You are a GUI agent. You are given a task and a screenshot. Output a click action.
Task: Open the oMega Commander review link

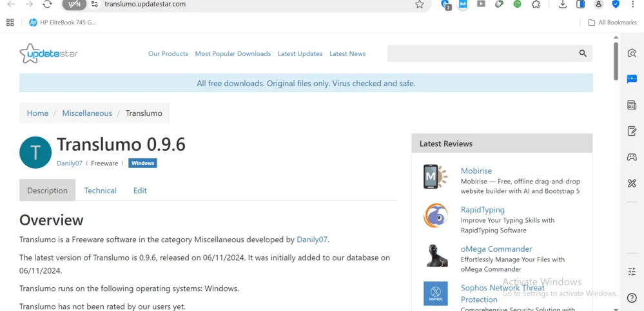click(496, 249)
